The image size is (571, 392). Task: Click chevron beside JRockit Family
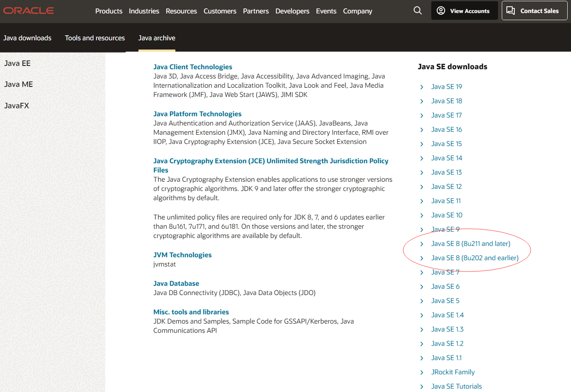click(x=422, y=372)
